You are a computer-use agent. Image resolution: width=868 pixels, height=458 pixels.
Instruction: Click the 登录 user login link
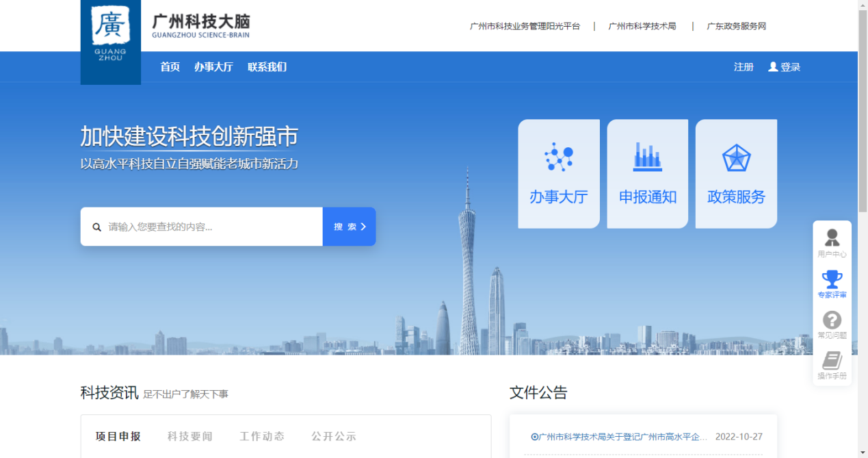(x=784, y=67)
